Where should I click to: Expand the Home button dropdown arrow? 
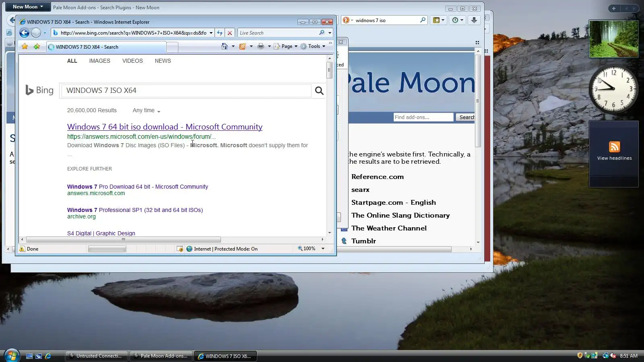[233, 46]
